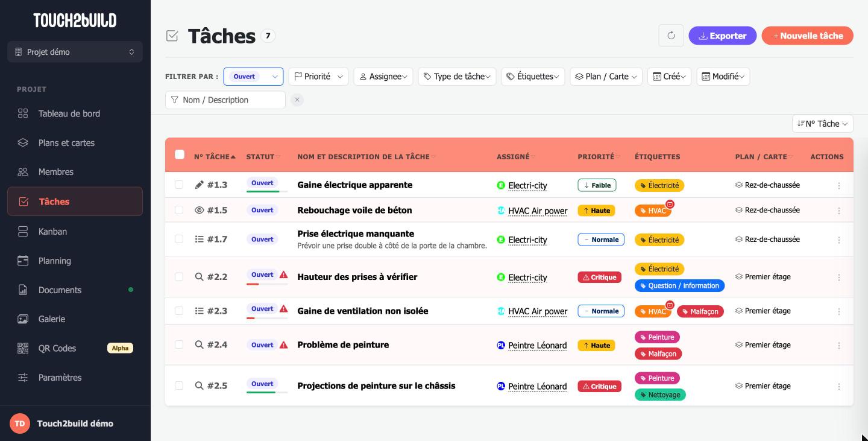This screenshot has height=441, width=868.
Task: Click warning triangle on Gaine de ventilation row
Action: 283,308
